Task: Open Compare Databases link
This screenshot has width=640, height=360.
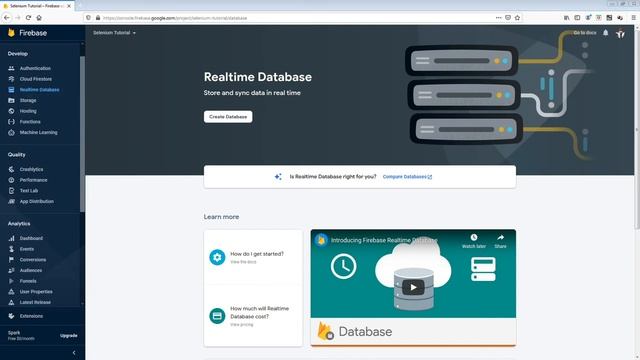Action: click(407, 177)
